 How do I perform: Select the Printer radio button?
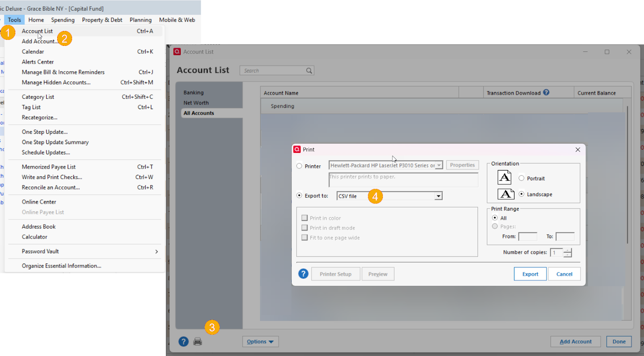(x=299, y=166)
